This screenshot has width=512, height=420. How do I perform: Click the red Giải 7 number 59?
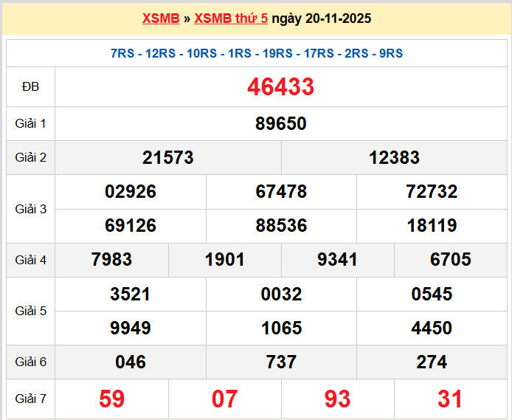111,399
